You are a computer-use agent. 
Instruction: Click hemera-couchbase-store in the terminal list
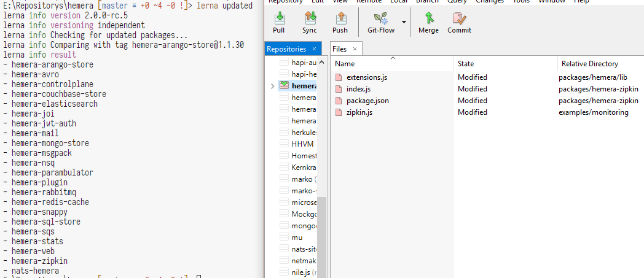pyautogui.click(x=59, y=94)
